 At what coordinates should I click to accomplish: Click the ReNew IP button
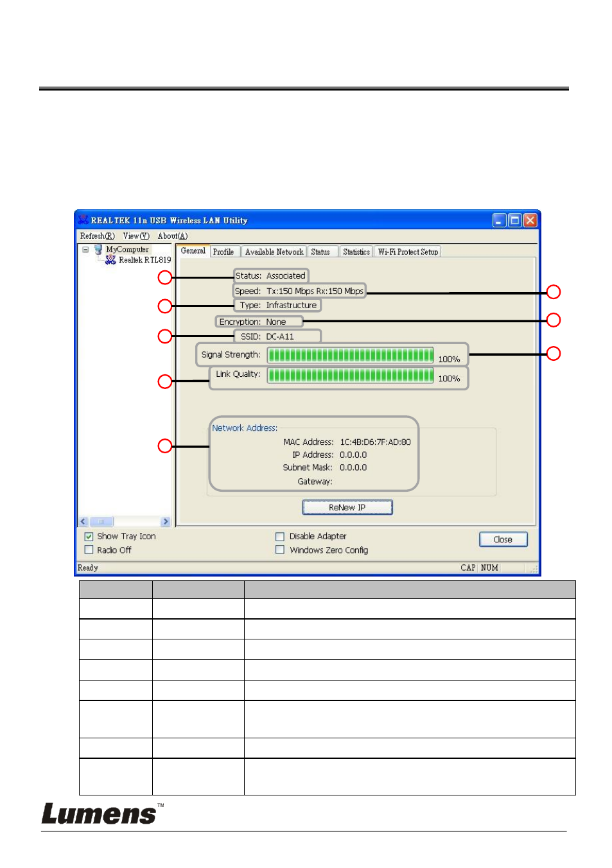347,507
